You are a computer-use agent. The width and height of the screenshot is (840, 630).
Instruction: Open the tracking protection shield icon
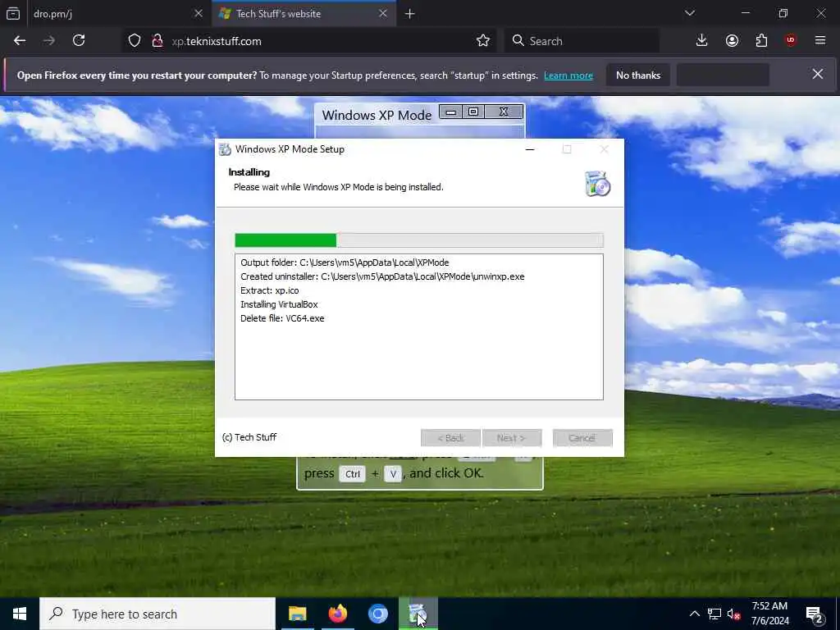point(135,41)
